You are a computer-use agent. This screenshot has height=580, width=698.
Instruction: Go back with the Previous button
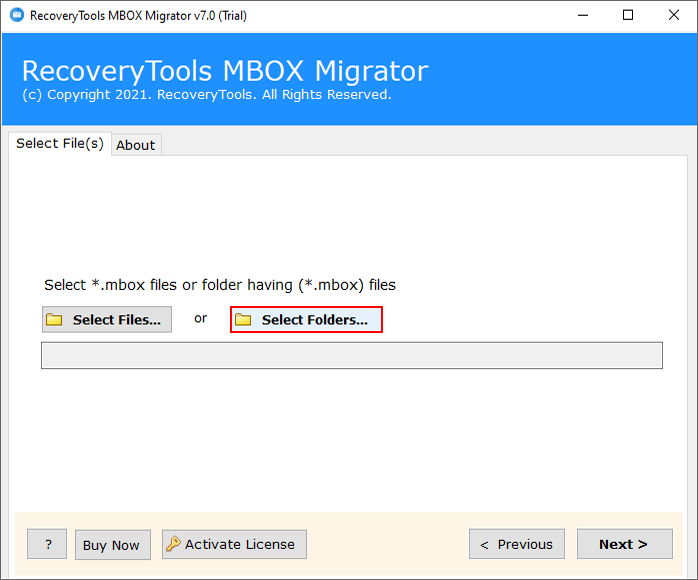coord(516,544)
